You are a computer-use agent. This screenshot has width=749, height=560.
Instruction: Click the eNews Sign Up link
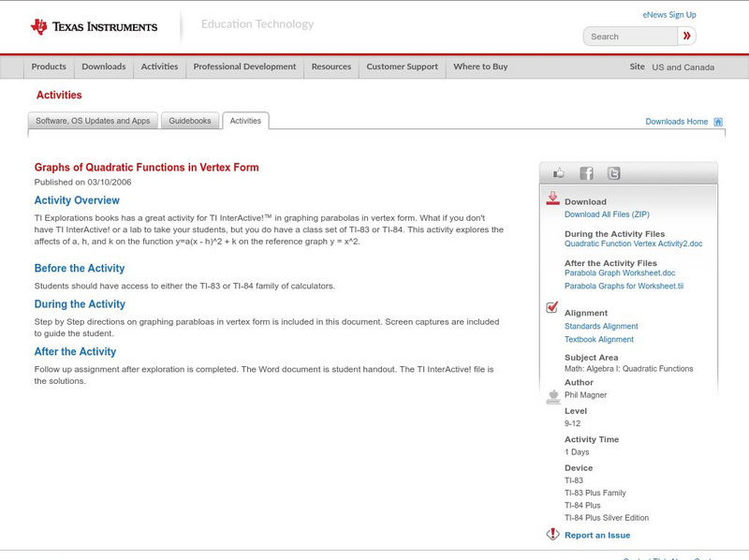click(669, 15)
